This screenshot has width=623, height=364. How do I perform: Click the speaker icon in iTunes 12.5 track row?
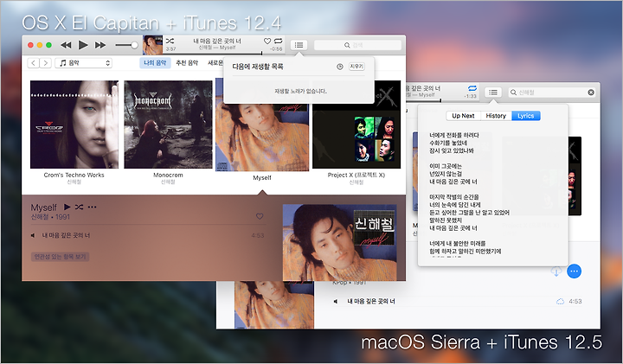point(336,301)
